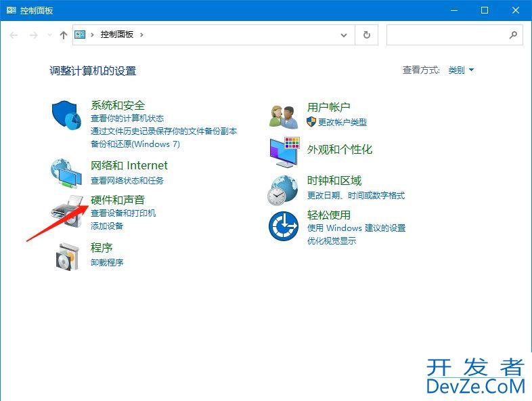Screen dimensions: 532x401
Task: Open the Hardware and Sound printer icon
Action: 67,211
